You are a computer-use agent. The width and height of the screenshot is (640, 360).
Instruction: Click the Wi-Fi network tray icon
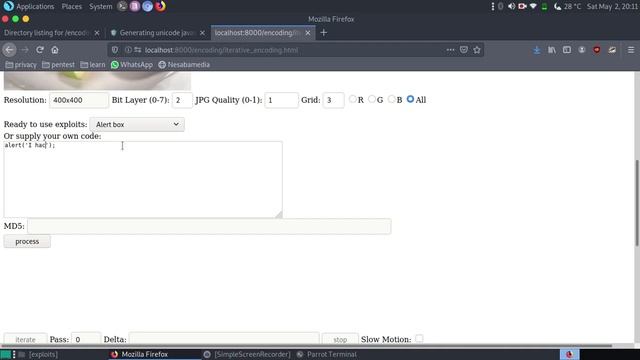533,6
